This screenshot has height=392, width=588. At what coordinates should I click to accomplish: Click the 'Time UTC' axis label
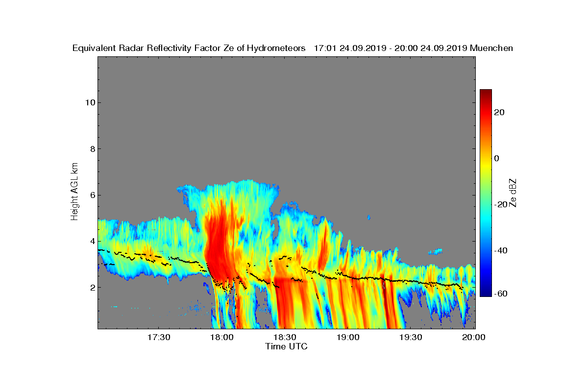tap(286, 346)
